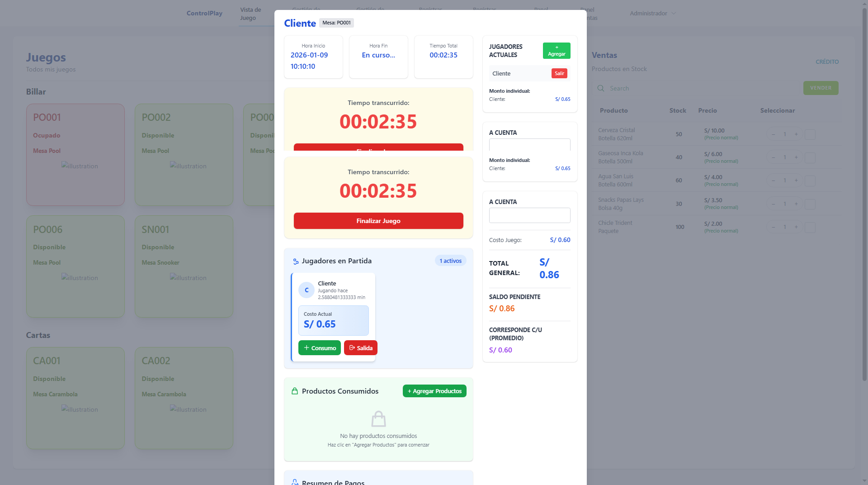Image resolution: width=868 pixels, height=485 pixels.
Task: Open the Administrador dropdown menu
Action: point(652,14)
